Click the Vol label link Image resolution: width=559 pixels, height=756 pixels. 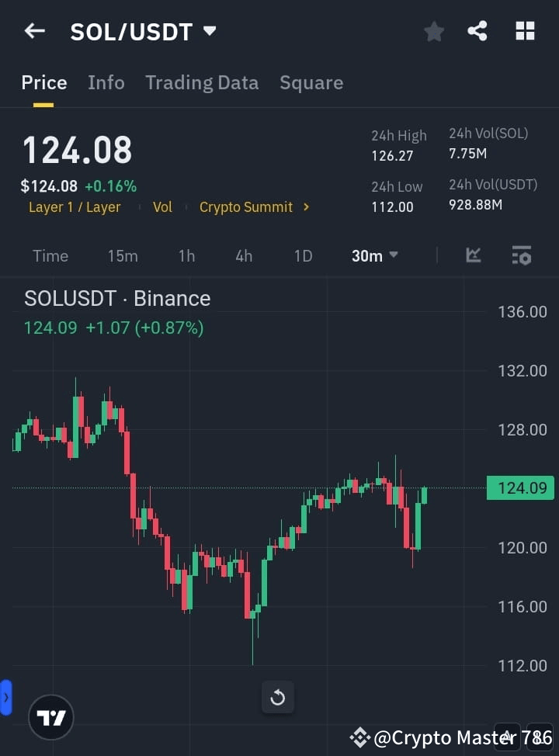[162, 207]
